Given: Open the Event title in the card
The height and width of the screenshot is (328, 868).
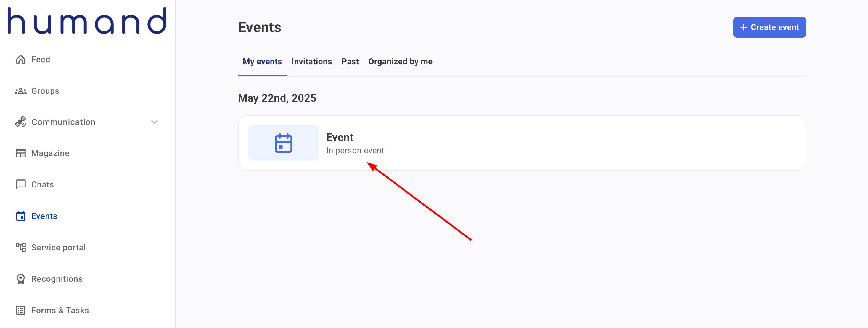Looking at the screenshot, I should [339, 137].
